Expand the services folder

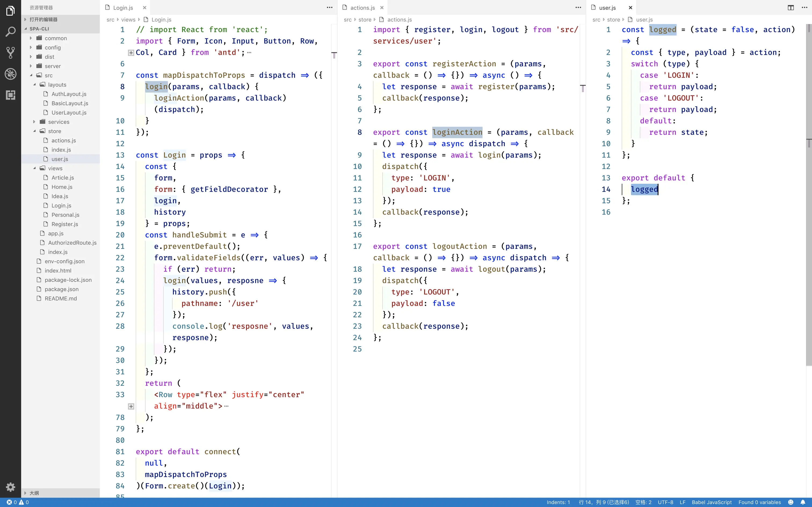click(58, 122)
